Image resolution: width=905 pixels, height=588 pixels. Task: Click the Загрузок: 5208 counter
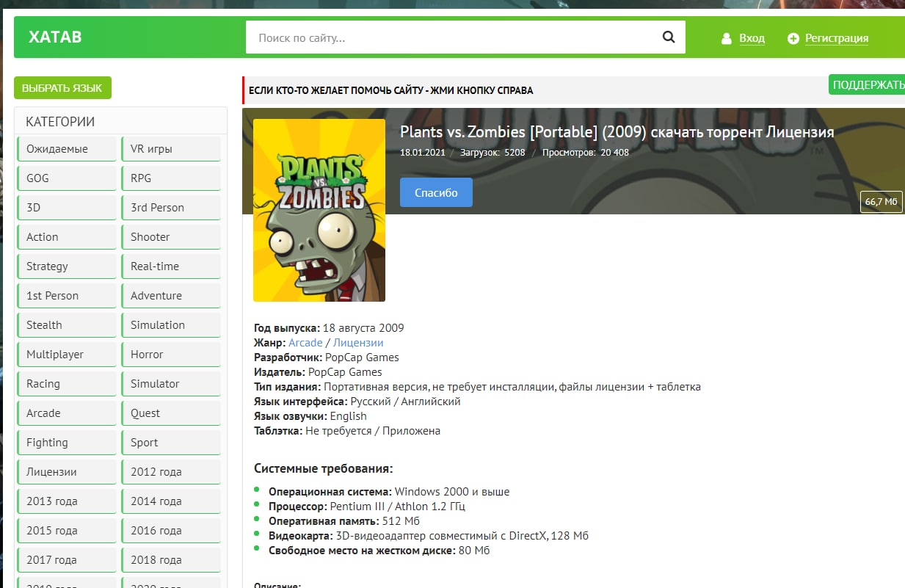tap(493, 153)
